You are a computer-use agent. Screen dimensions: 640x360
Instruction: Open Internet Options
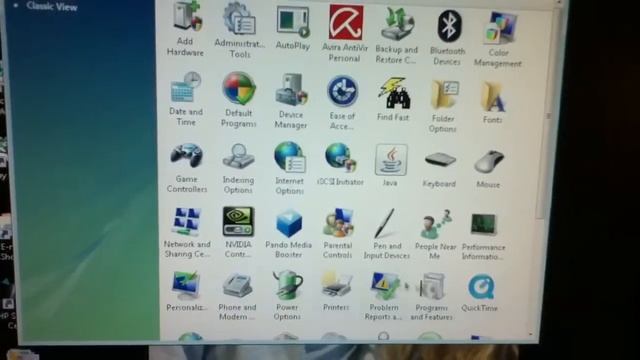point(289,158)
